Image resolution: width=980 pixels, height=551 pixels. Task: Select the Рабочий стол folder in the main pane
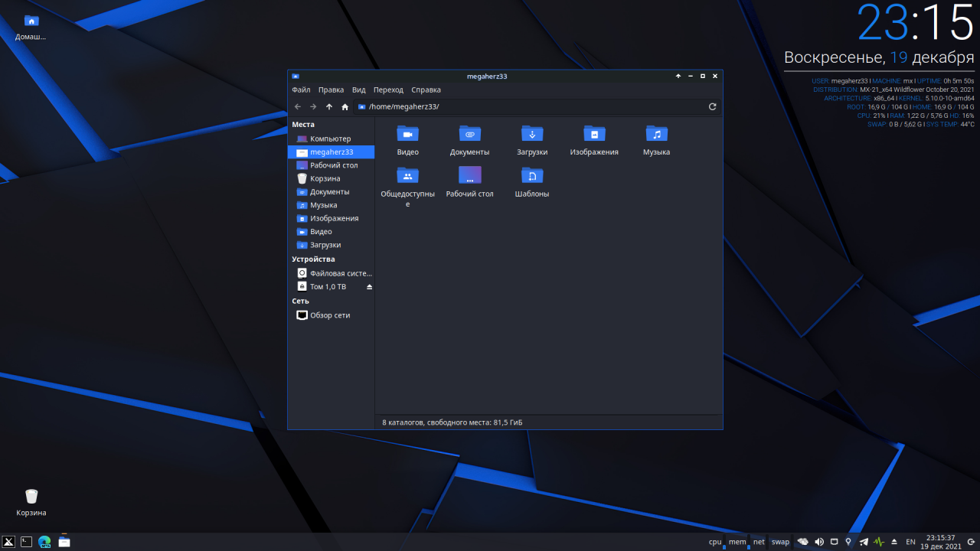[x=469, y=182]
